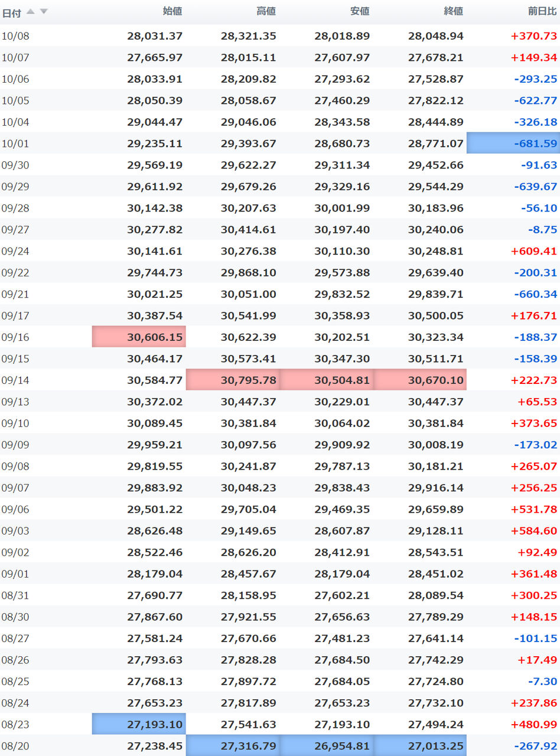
Task: Click the 前日比 column header
Action: pos(542,11)
